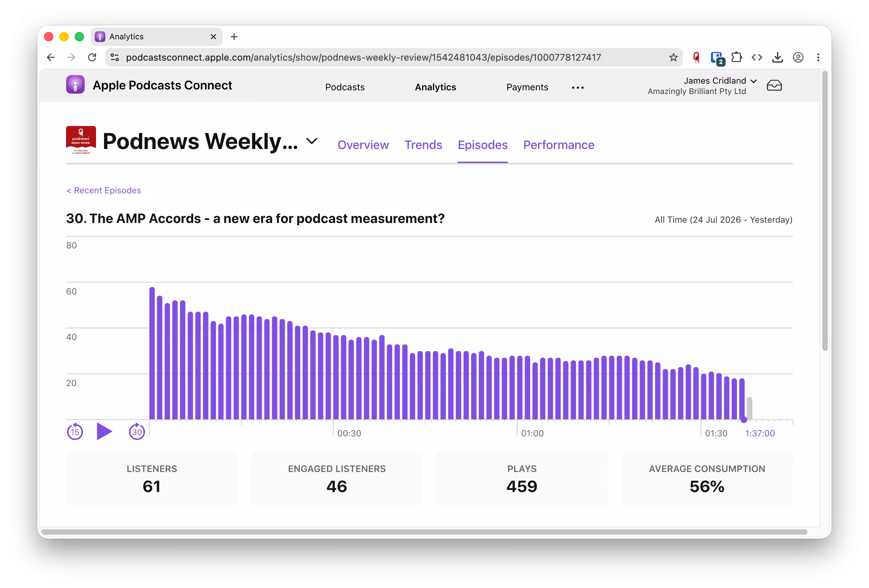Close the Analytics tab
Image resolution: width=869 pixels, height=588 pixels.
(x=213, y=37)
